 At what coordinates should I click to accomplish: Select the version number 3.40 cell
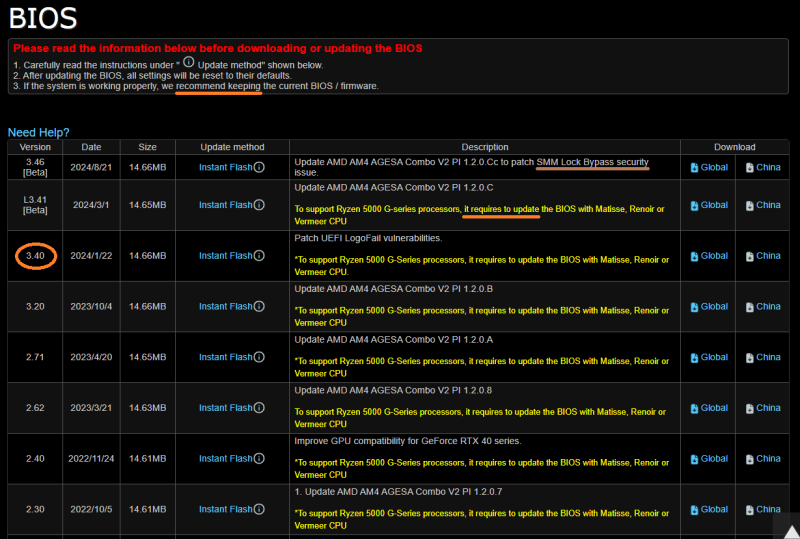(35, 255)
